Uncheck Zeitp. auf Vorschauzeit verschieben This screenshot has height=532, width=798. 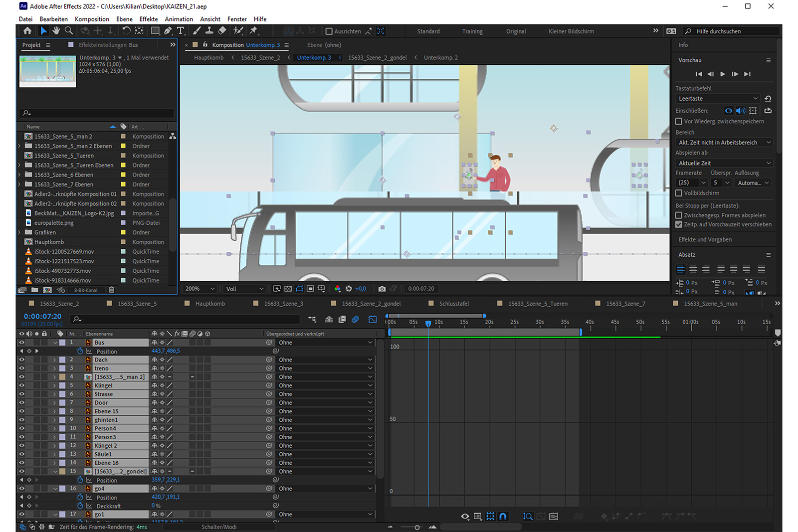click(x=679, y=224)
